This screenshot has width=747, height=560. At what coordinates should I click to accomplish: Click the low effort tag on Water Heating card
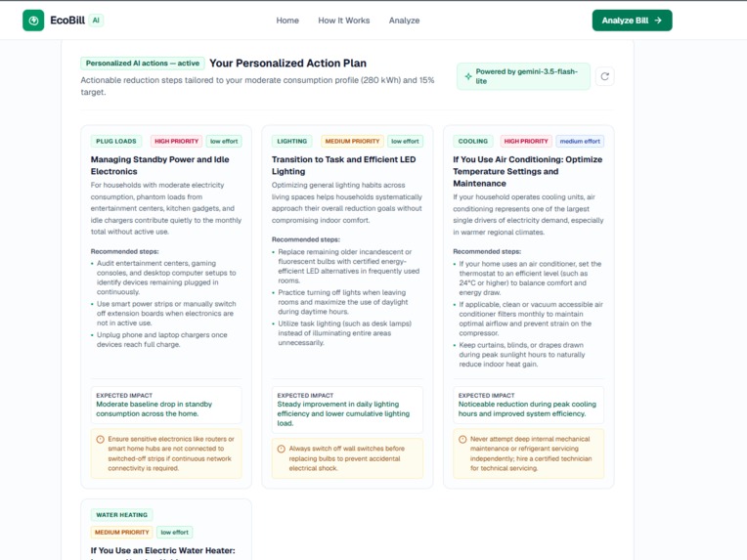click(x=174, y=533)
